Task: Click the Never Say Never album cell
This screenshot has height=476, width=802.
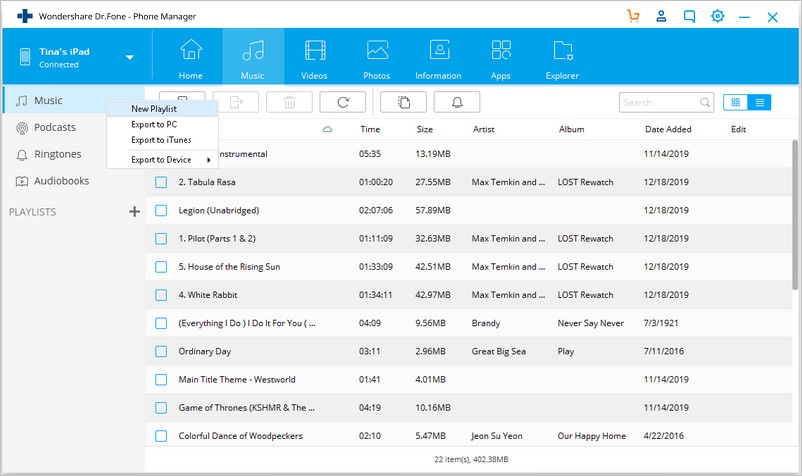Action: click(591, 323)
